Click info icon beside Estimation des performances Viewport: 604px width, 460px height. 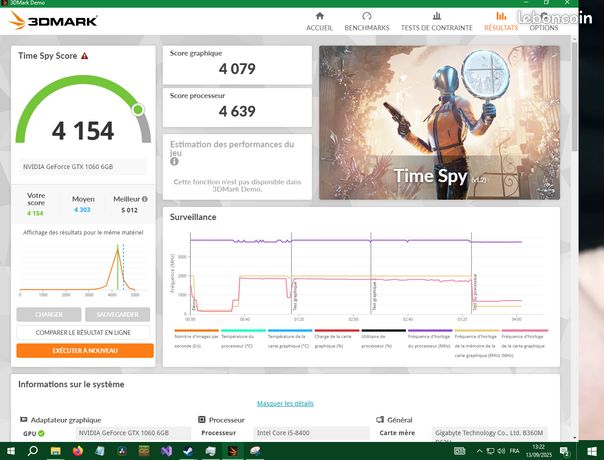click(x=174, y=161)
